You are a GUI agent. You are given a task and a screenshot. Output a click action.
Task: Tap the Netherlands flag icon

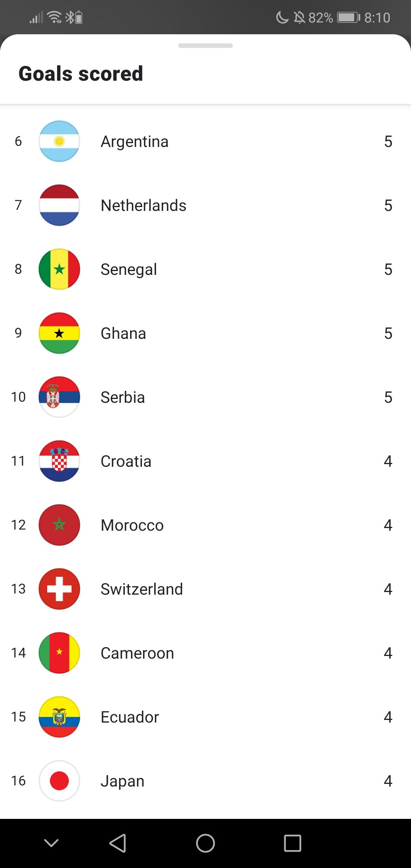[59, 205]
